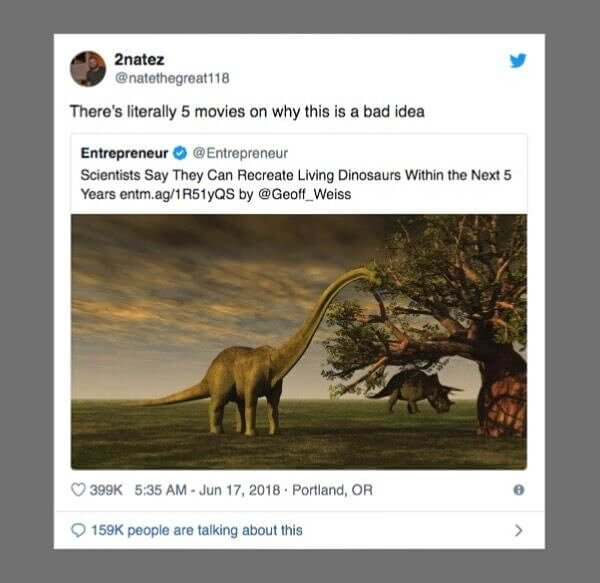The width and height of the screenshot is (600, 583).
Task: Click the 399K likes count
Action: tap(106, 490)
